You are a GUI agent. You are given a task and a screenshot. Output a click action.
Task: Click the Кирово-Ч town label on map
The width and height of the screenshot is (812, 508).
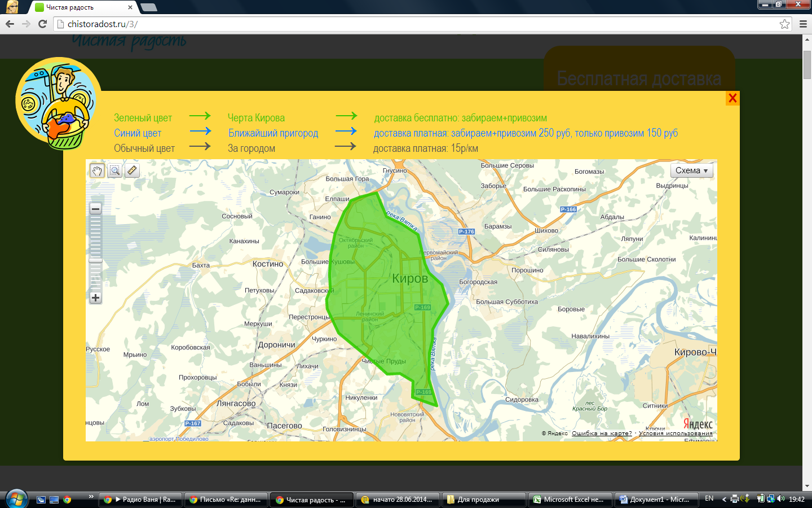695,352
